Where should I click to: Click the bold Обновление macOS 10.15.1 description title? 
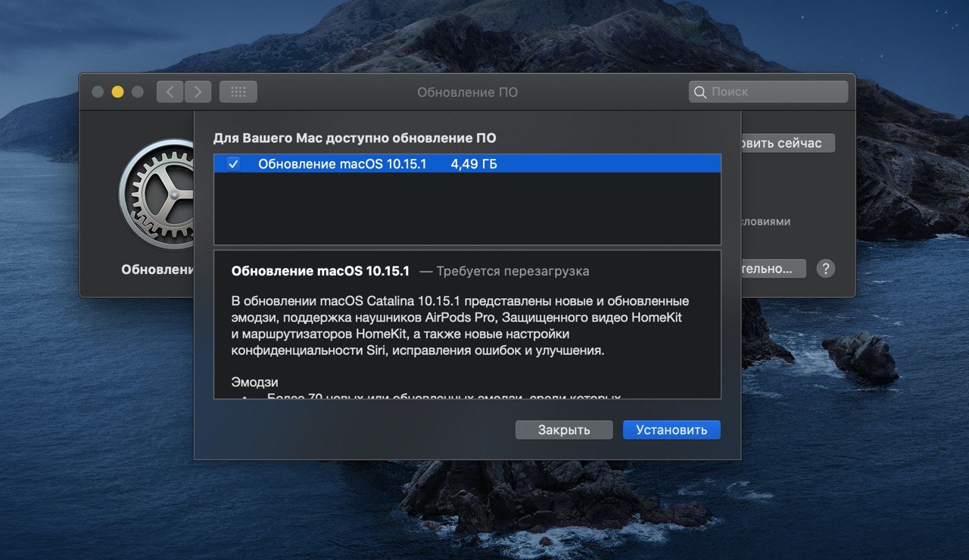tap(320, 271)
